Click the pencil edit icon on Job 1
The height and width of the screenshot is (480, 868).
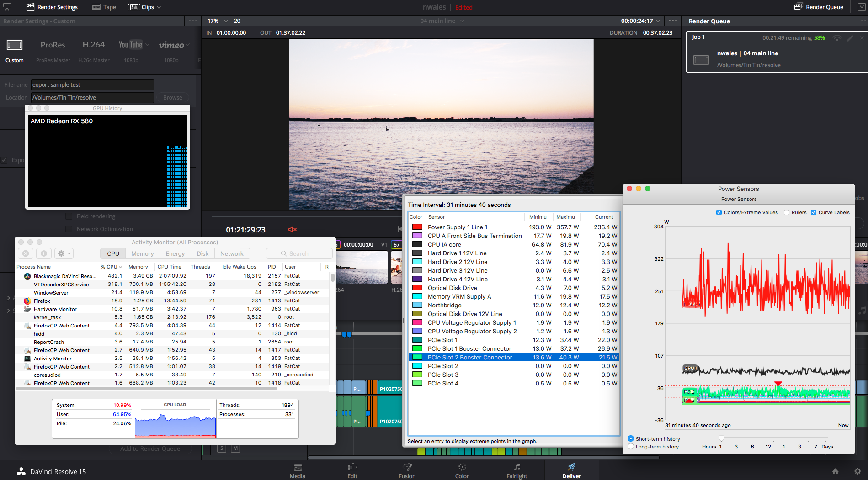point(850,38)
